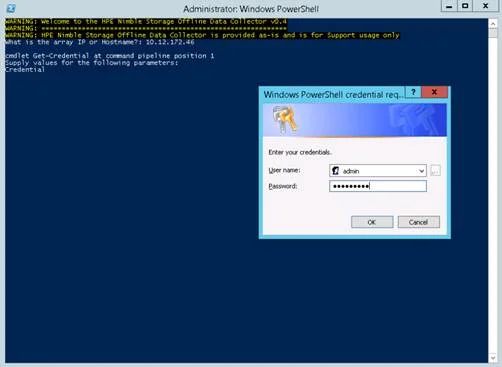The image size is (502, 367).
Task: Click the array IP '10.12.172.46' line
Action: tap(100, 42)
